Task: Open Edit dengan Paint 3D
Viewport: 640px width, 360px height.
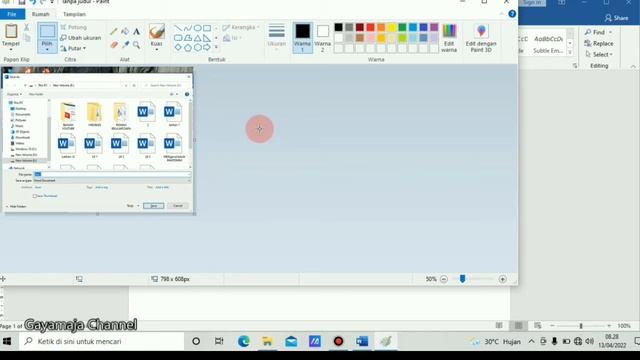Action: [x=481, y=38]
